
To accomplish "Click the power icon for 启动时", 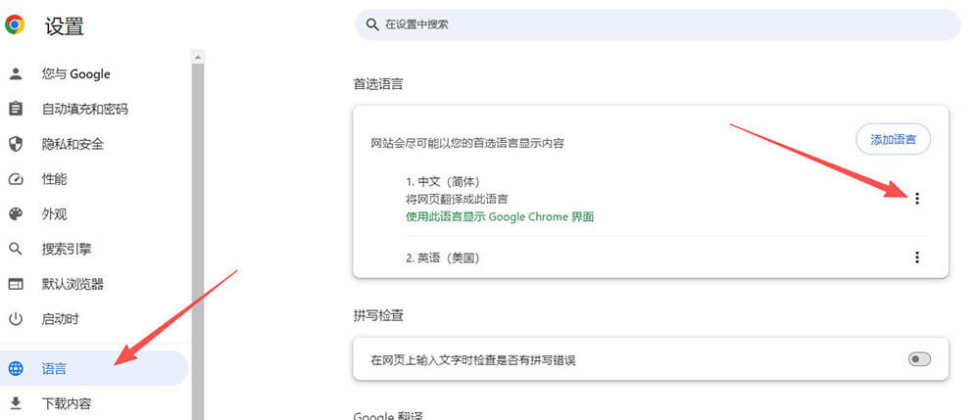I will tap(15, 319).
